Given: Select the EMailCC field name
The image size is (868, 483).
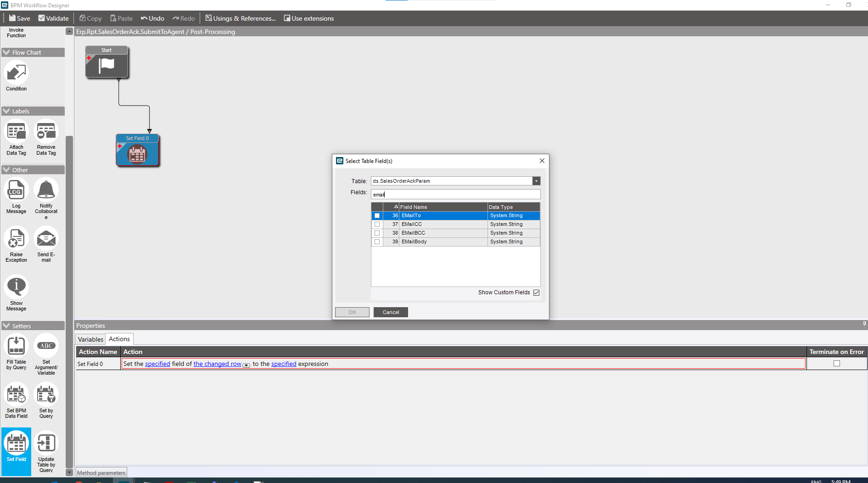Looking at the screenshot, I should [412, 225].
